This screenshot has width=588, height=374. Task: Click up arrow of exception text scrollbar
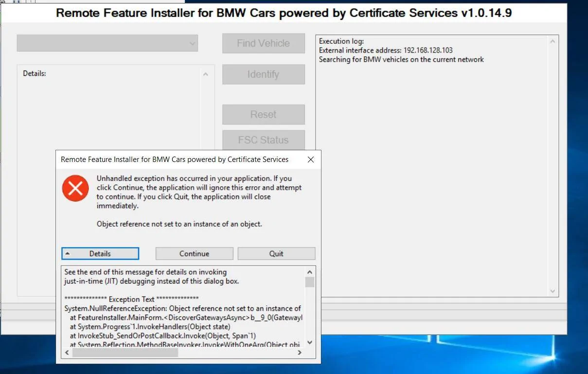click(310, 272)
